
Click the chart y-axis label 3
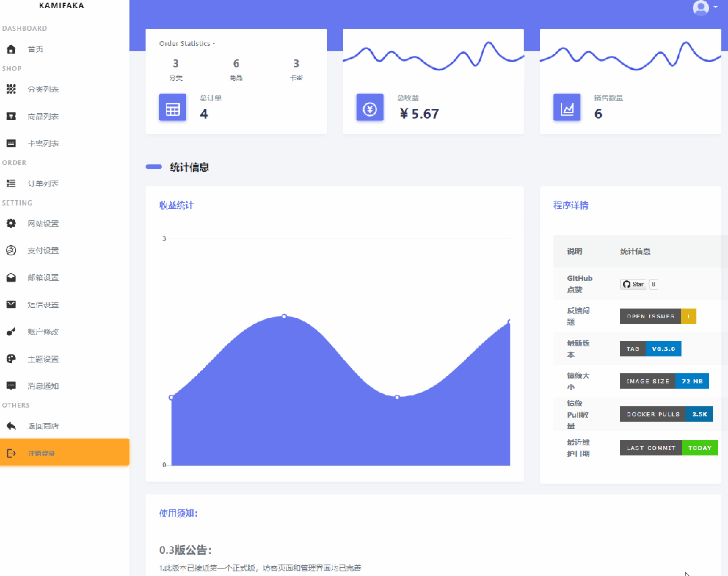(x=164, y=238)
